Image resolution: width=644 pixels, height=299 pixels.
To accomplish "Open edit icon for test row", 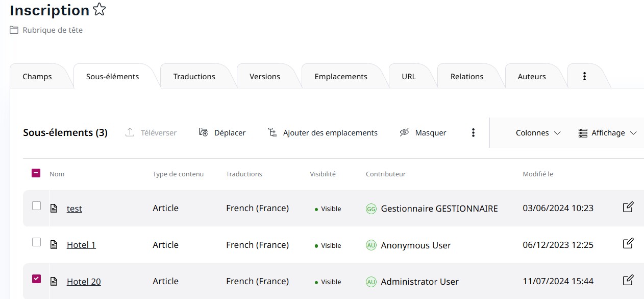I will click(x=628, y=207).
